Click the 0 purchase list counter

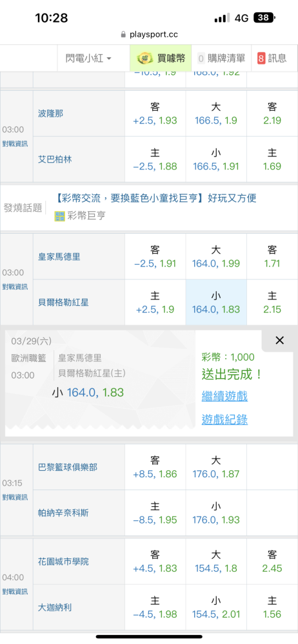tap(201, 59)
